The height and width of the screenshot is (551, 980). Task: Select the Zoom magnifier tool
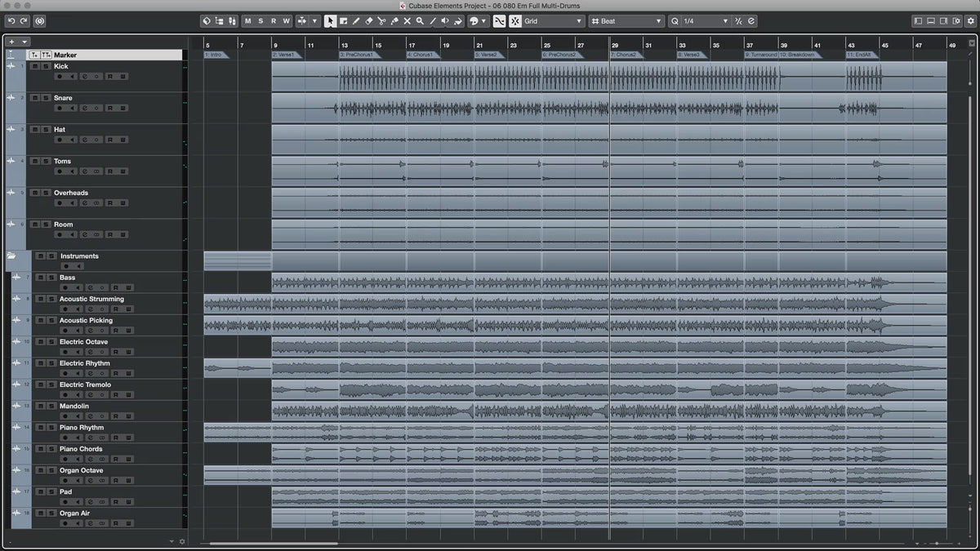[x=420, y=21]
